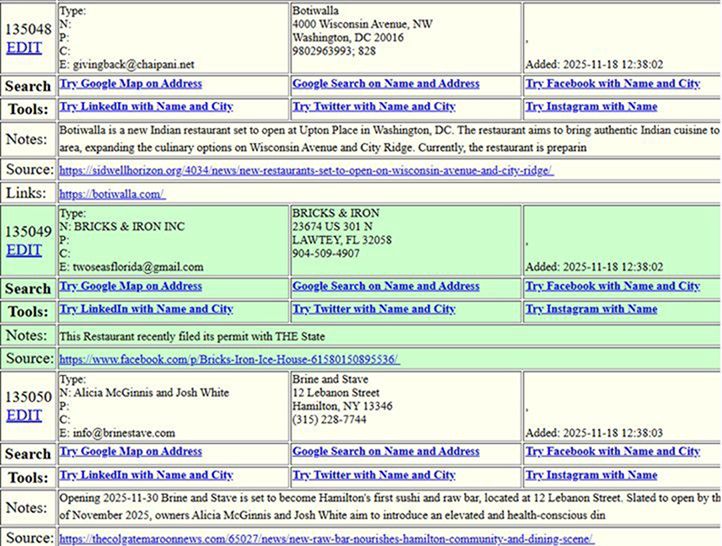
Task: Try Instagram with Name for Botiwalla
Action: (x=592, y=107)
